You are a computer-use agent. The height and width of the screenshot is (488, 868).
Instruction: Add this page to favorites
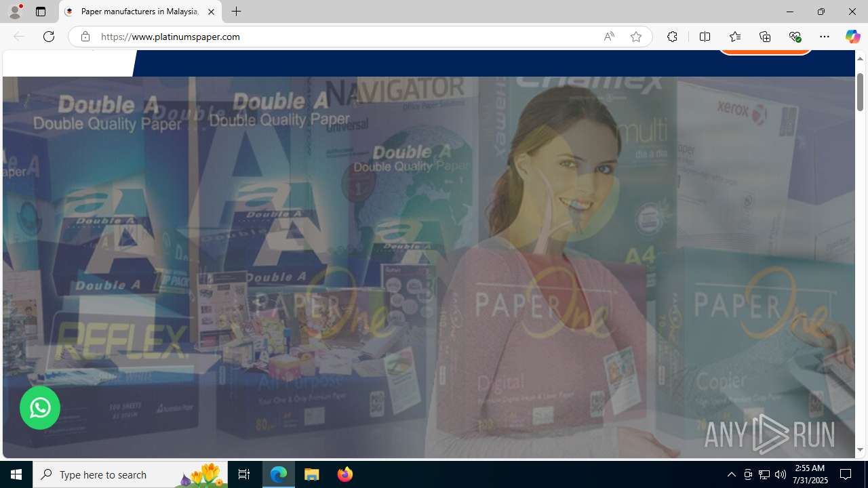[x=636, y=37]
